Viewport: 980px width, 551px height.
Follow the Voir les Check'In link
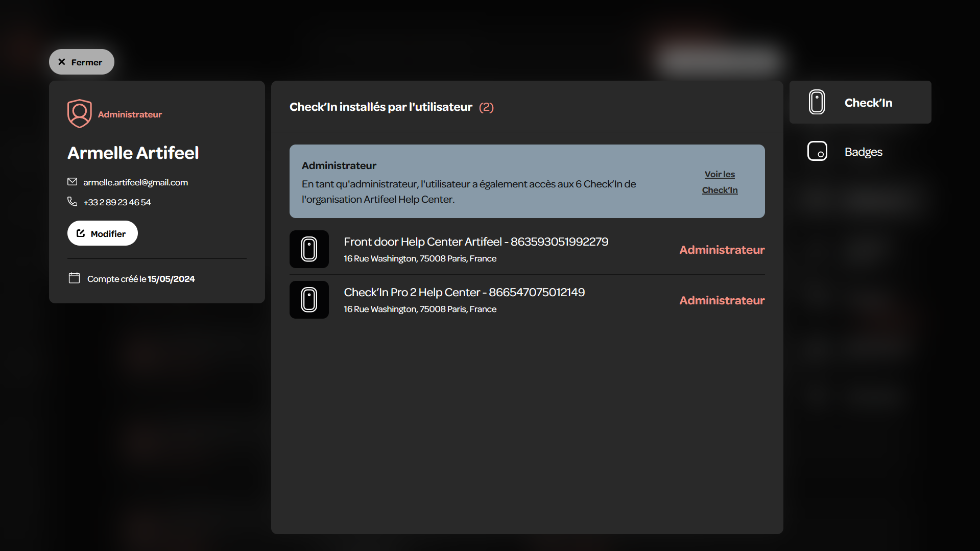click(720, 182)
